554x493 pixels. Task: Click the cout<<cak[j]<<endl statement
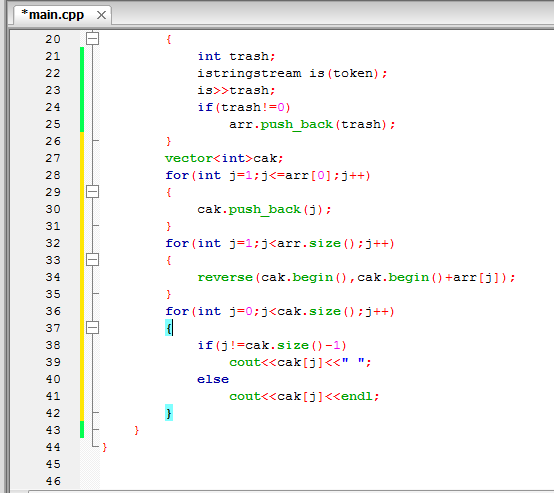(x=304, y=396)
